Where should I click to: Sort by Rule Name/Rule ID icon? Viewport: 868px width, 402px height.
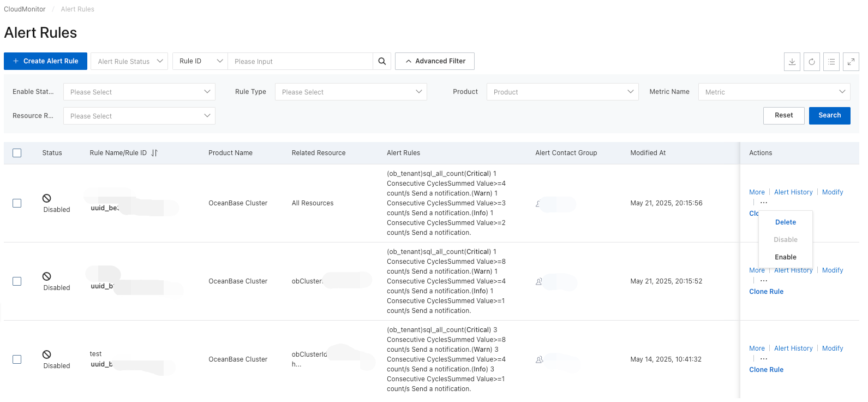[154, 153]
